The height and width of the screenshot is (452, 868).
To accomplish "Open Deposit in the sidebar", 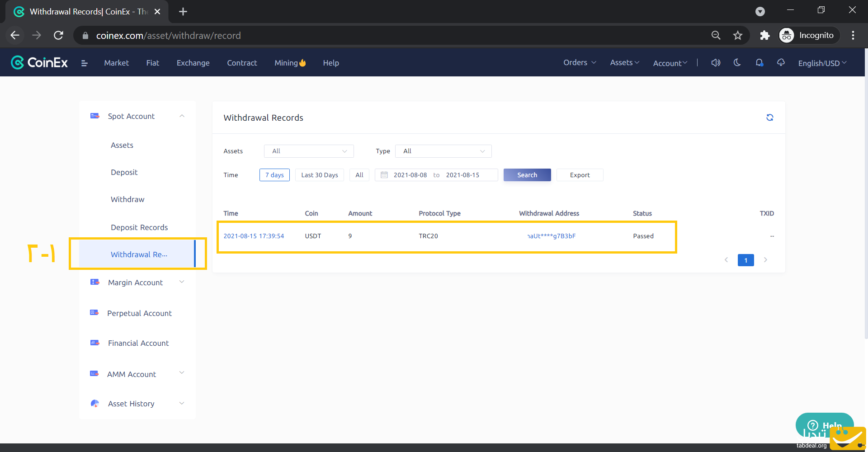I will (x=124, y=172).
